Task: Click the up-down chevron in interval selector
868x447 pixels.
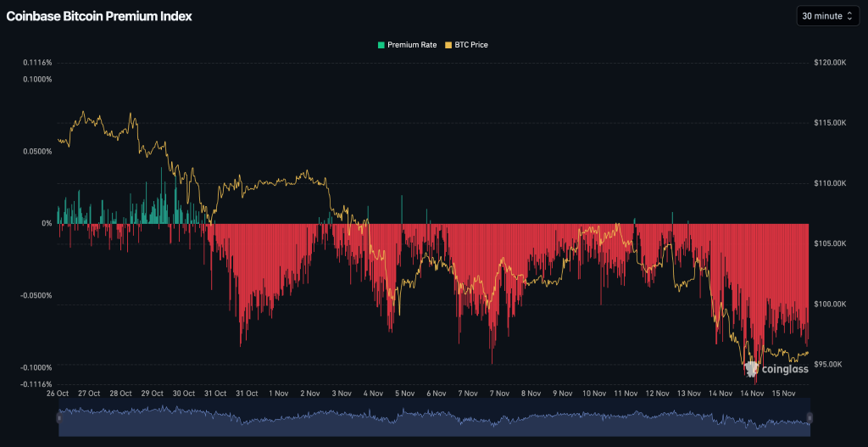Action: 849,16
